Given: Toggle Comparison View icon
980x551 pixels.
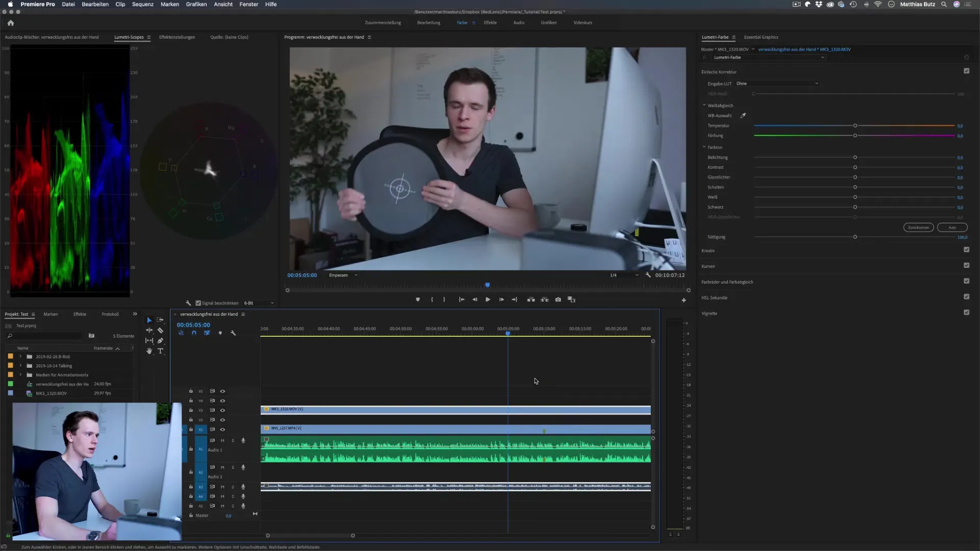Looking at the screenshot, I should 571,300.
